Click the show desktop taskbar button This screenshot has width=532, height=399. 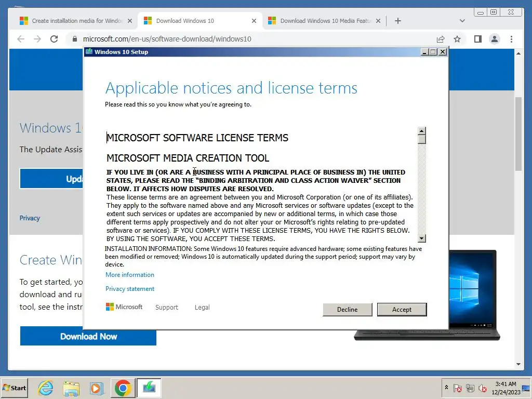coord(527,388)
